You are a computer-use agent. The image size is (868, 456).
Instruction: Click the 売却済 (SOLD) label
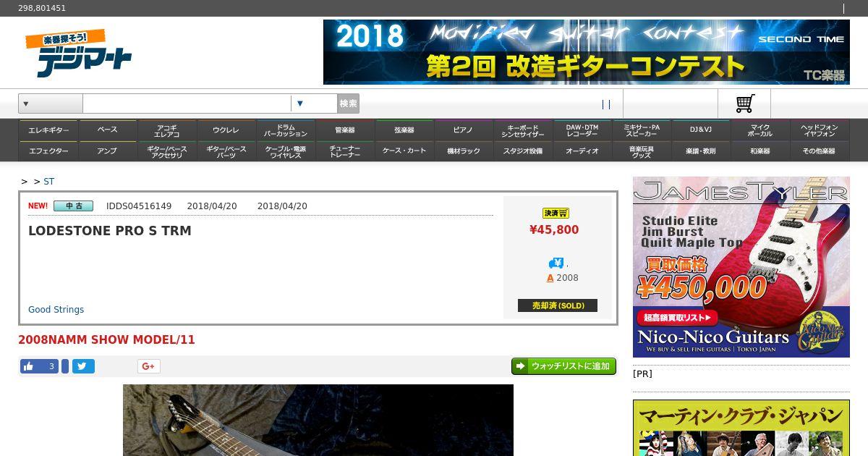tap(558, 305)
